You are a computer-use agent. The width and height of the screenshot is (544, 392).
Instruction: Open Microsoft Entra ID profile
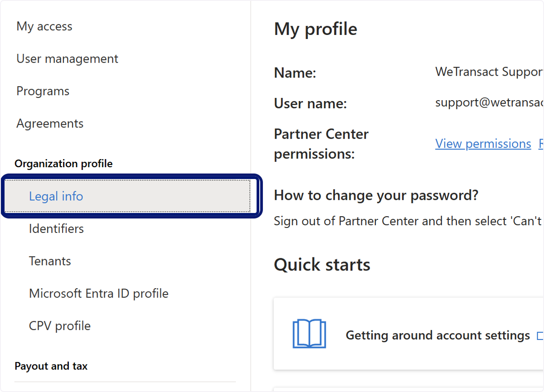pos(99,294)
